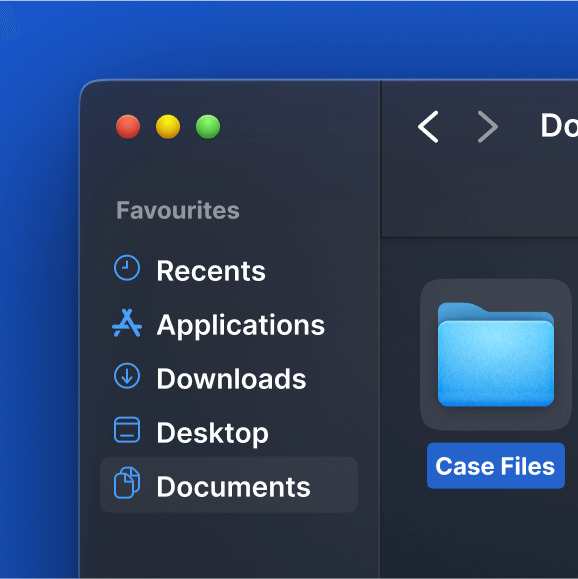578x579 pixels.
Task: Close the Finder window with red button
Action: tap(128, 127)
